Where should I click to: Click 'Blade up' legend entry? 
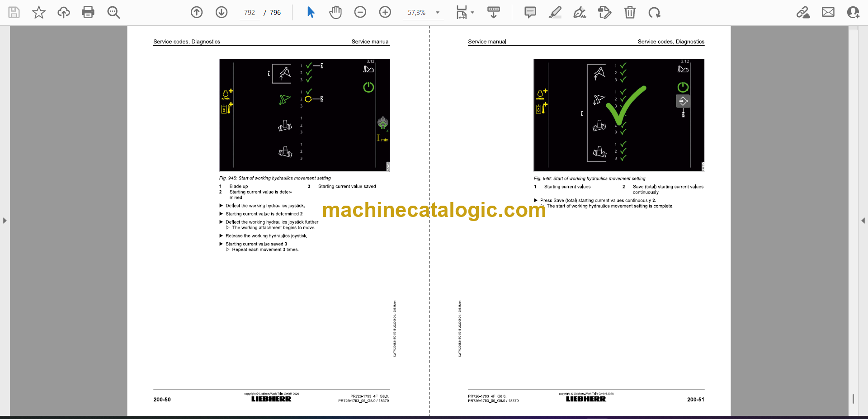pyautogui.click(x=239, y=186)
